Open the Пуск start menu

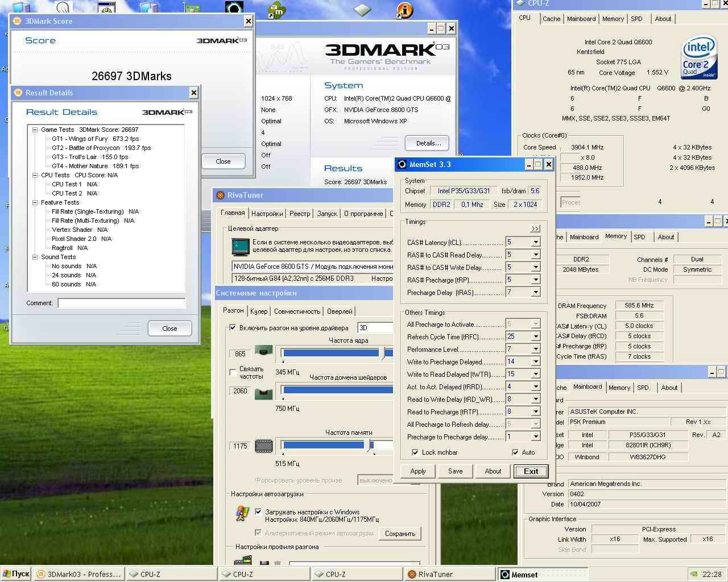pyautogui.click(x=16, y=574)
